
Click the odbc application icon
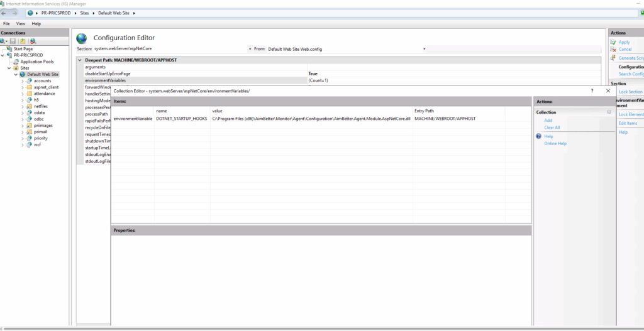tap(29, 119)
